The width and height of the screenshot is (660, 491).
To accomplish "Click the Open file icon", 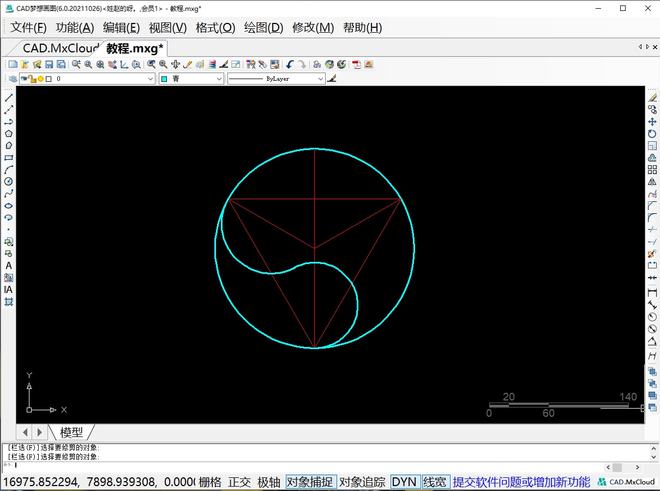I will click(25, 64).
